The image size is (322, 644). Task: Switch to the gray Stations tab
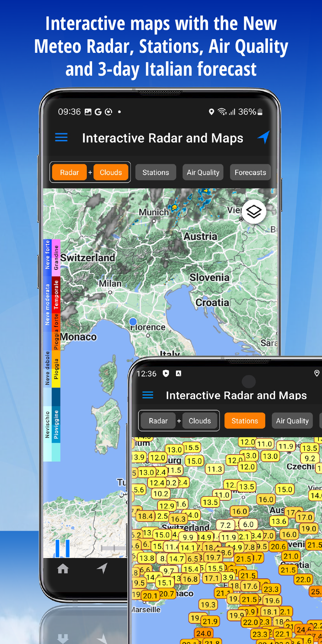[x=156, y=173]
